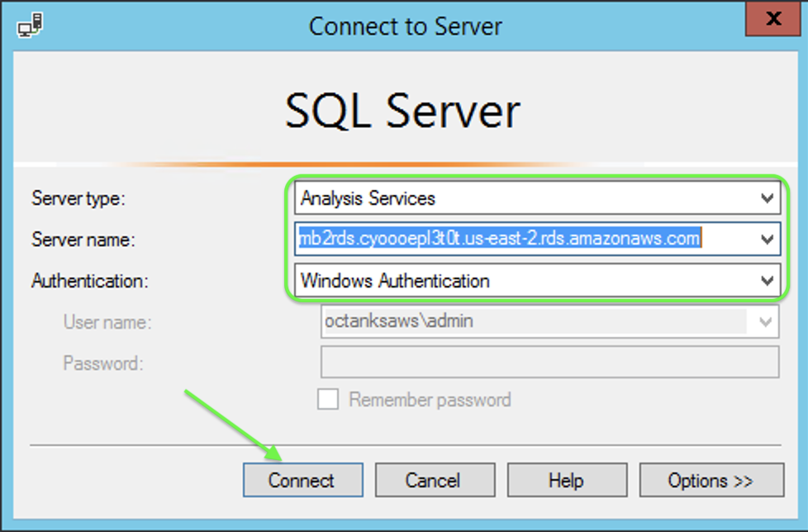Expand Options >> for more settings
The image size is (808, 532).
(x=711, y=480)
